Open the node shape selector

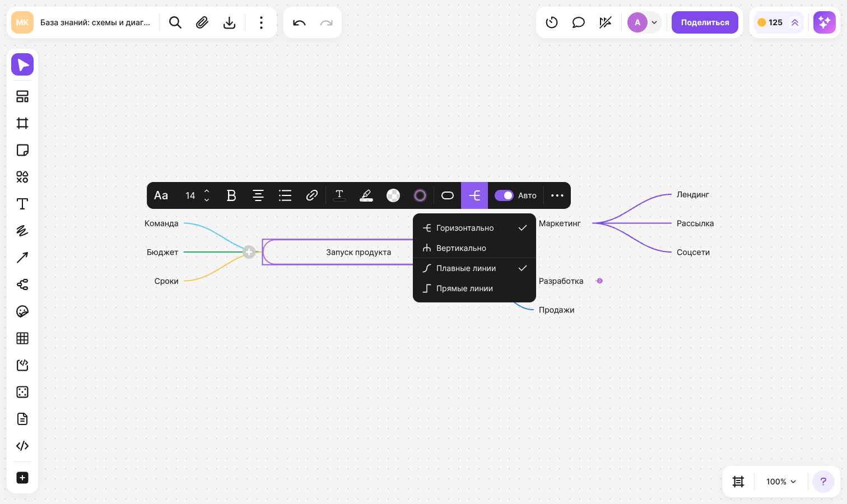tap(448, 195)
